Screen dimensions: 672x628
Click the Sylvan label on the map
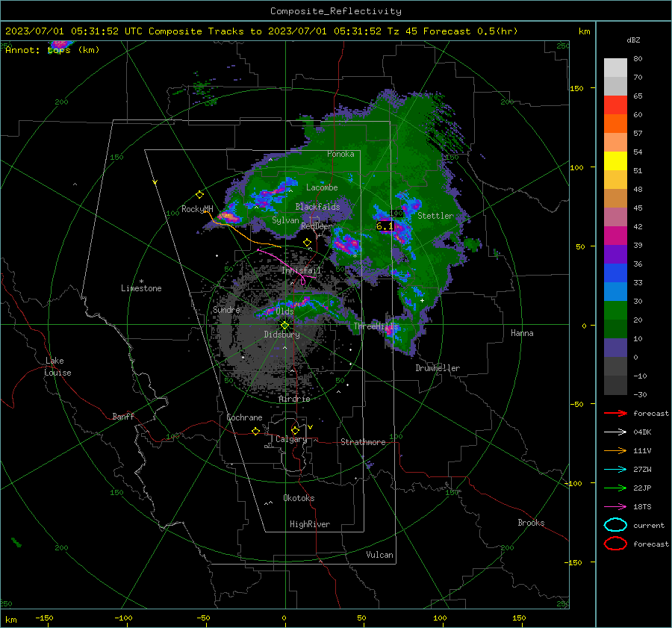[x=285, y=220]
